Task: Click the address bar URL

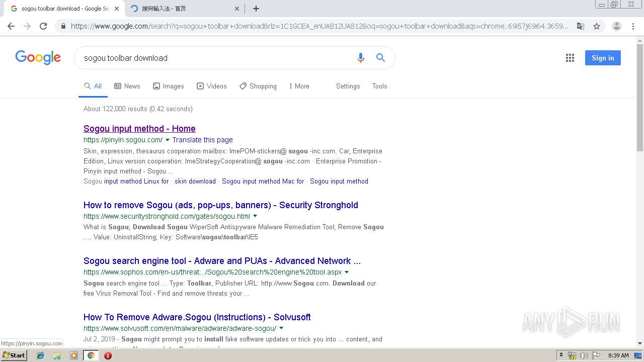Action: 319,26
